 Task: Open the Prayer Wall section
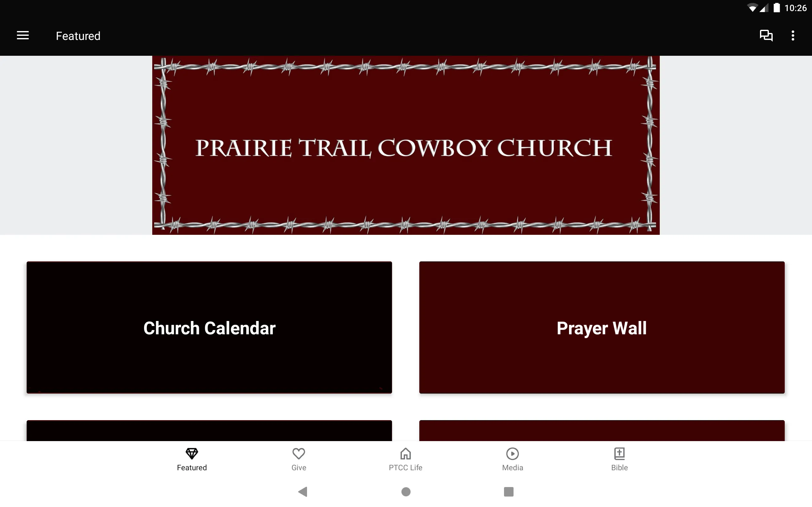click(x=602, y=327)
